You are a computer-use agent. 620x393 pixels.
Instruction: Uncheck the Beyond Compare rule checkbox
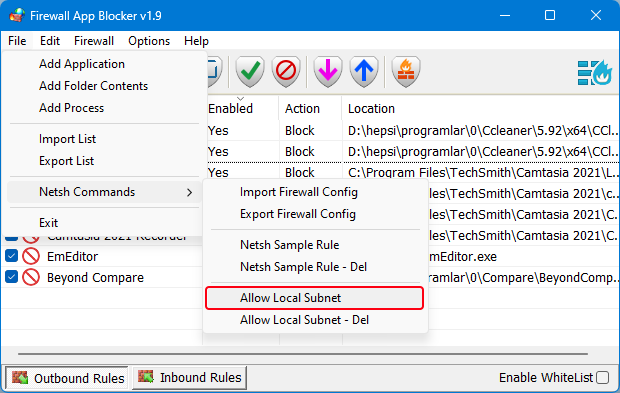pos(11,277)
